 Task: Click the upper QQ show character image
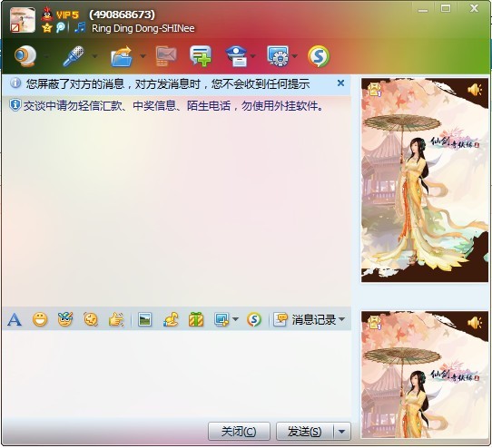425,180
